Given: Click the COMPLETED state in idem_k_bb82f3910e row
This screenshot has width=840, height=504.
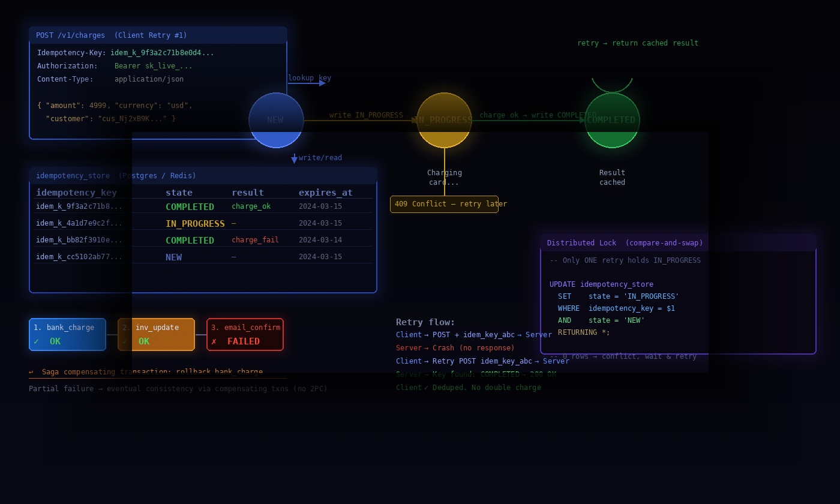Looking at the screenshot, I should pyautogui.click(x=190, y=240).
